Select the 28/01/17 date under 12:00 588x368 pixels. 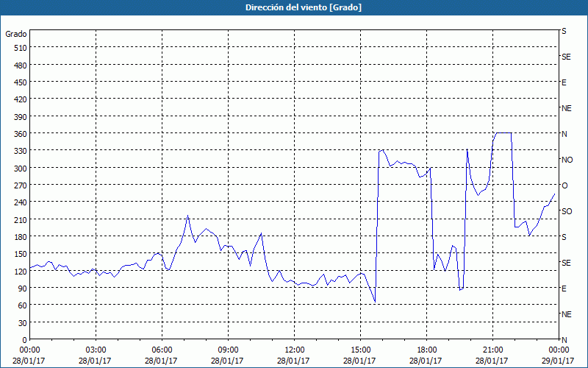pyautogui.click(x=293, y=361)
